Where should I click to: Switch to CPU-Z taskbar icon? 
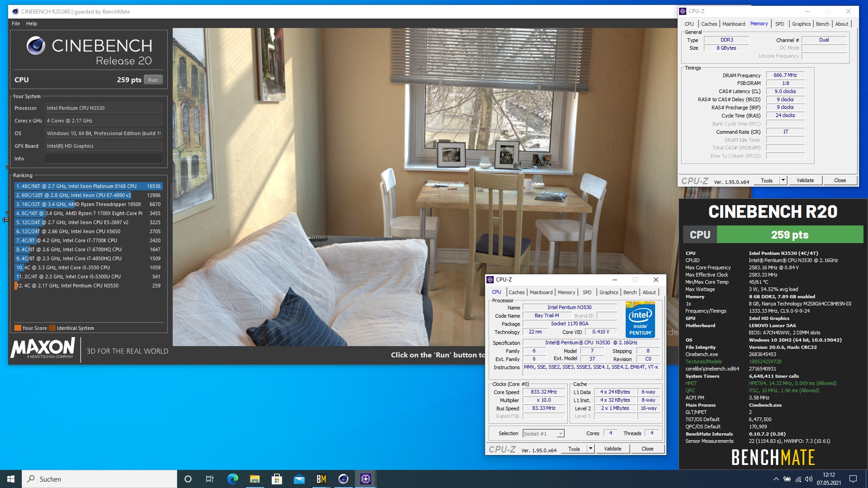[x=365, y=479]
